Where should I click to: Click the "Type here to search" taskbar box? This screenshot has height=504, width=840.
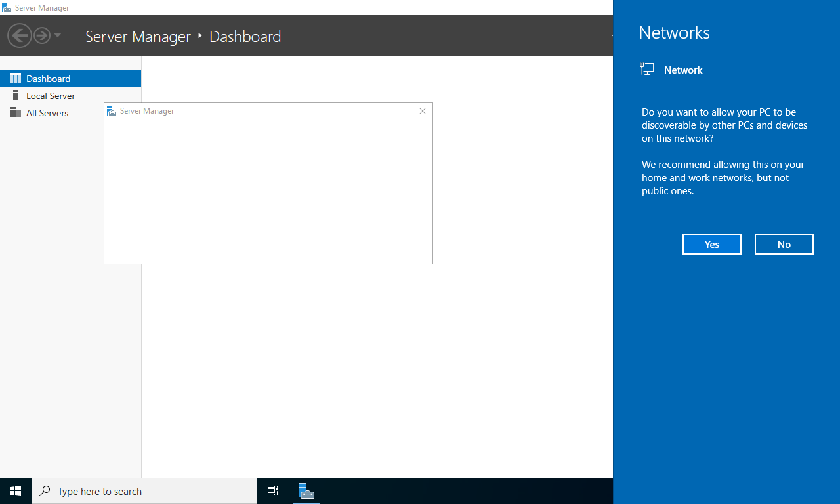click(x=144, y=491)
